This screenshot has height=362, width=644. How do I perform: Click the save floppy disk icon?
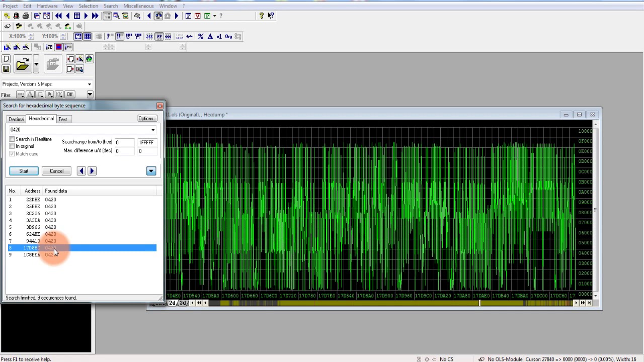pos(6,69)
